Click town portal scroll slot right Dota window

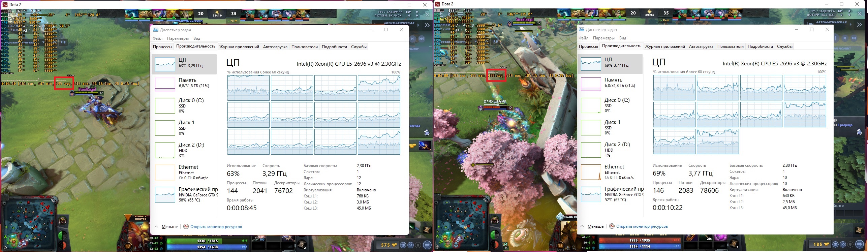pyautogui.click(x=734, y=244)
